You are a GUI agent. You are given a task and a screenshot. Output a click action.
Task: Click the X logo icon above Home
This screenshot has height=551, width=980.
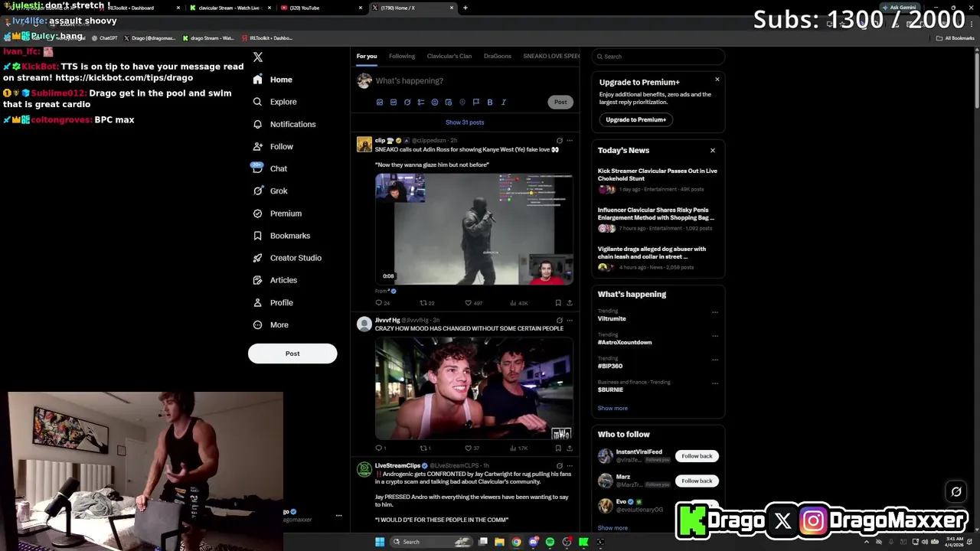[258, 57]
